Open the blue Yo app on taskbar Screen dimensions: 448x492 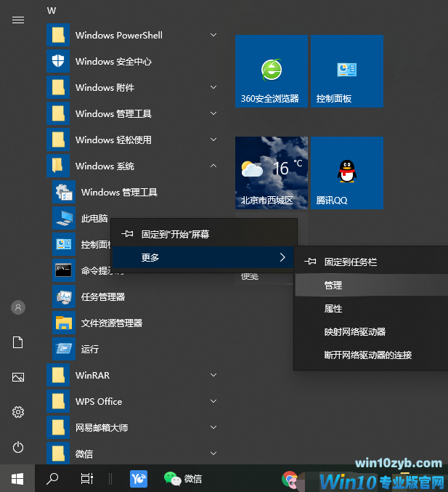(x=139, y=479)
